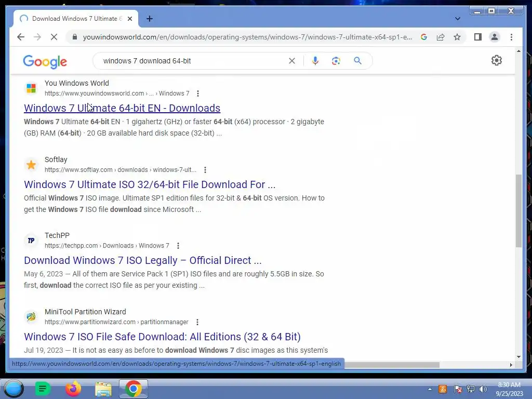Screen dimensions: 532x399
Task: Click the TechPP favicon
Action: point(31,241)
